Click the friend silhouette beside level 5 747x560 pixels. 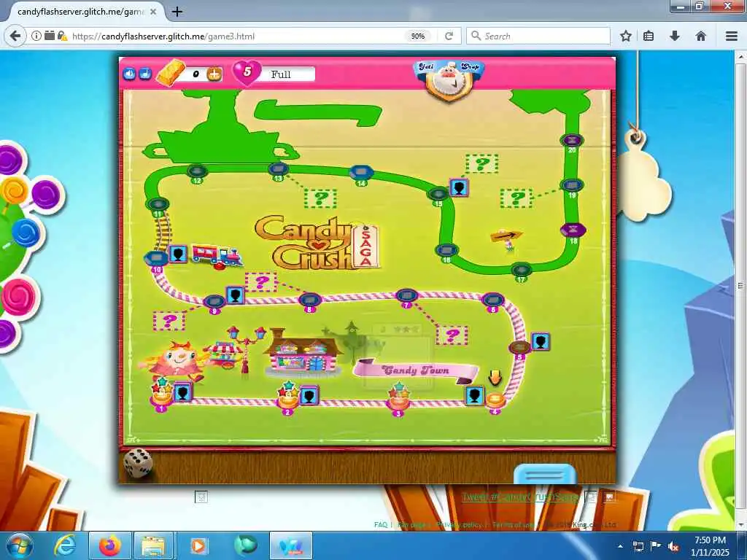click(541, 342)
